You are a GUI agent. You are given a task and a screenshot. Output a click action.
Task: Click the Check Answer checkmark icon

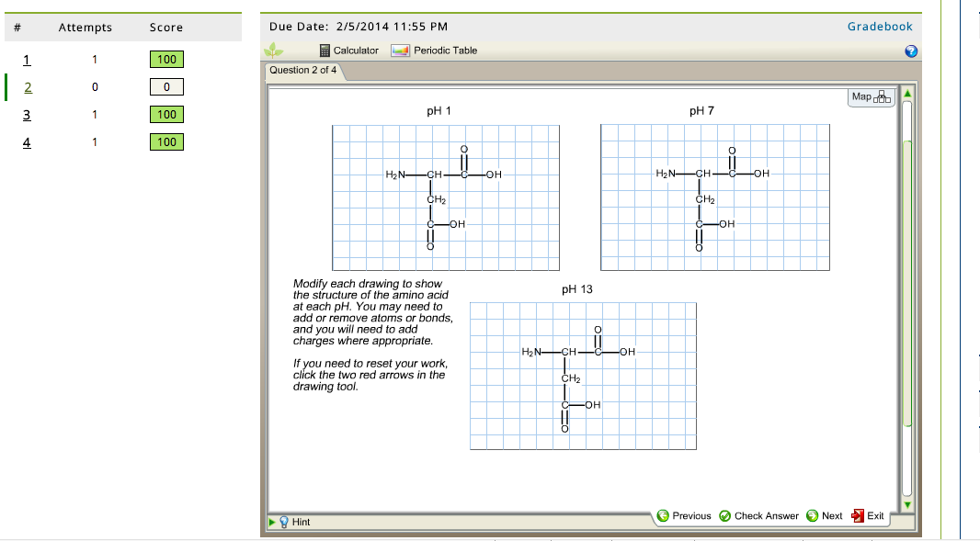point(724,515)
